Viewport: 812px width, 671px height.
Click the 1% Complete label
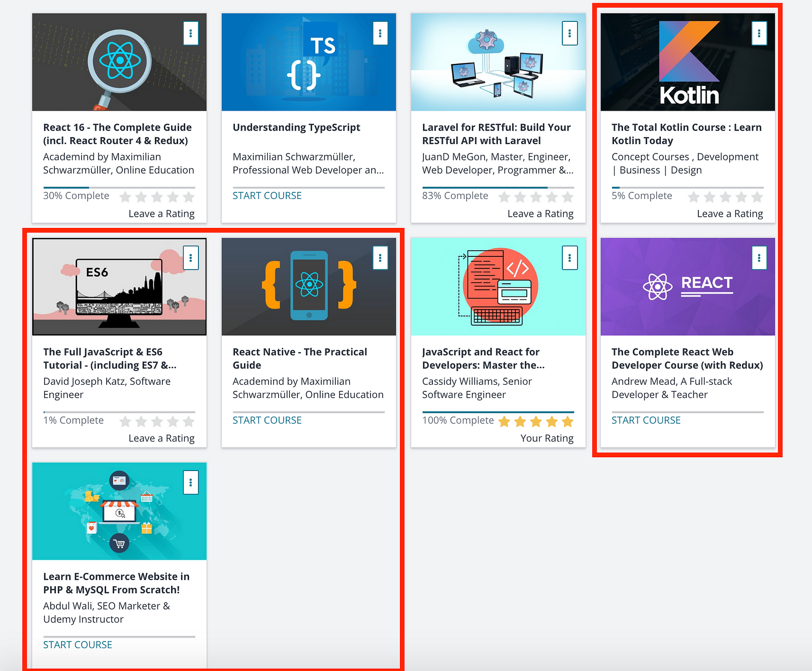[x=73, y=420]
